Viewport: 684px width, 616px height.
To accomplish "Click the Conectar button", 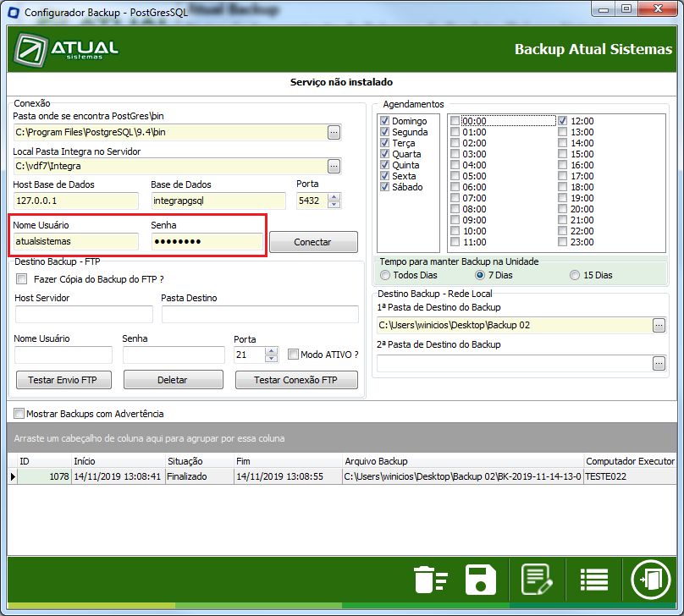I will tap(313, 242).
